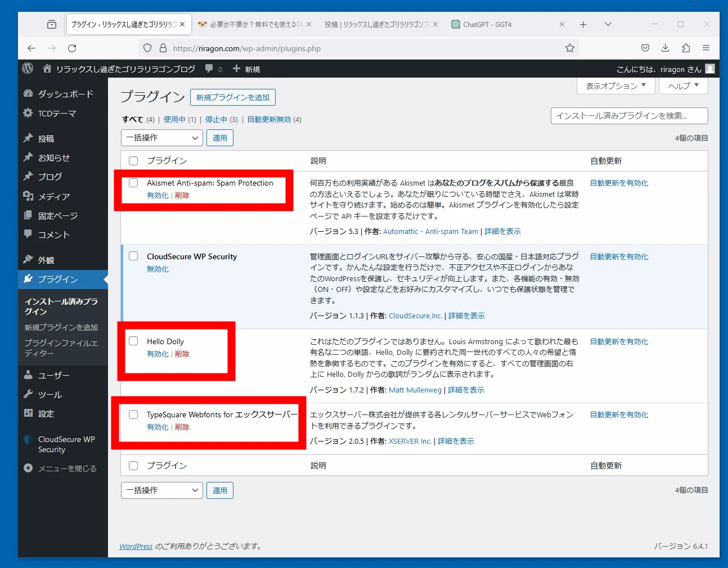Expand the 表示オプション screen options panel
728x568 pixels.
(615, 86)
